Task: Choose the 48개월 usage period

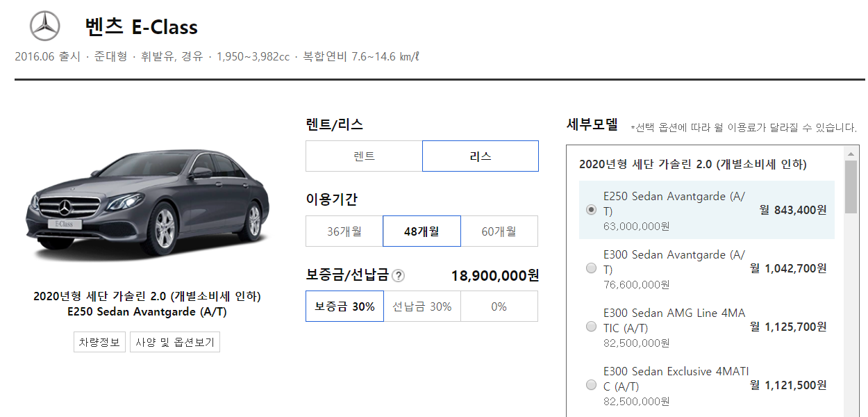Action: [422, 231]
